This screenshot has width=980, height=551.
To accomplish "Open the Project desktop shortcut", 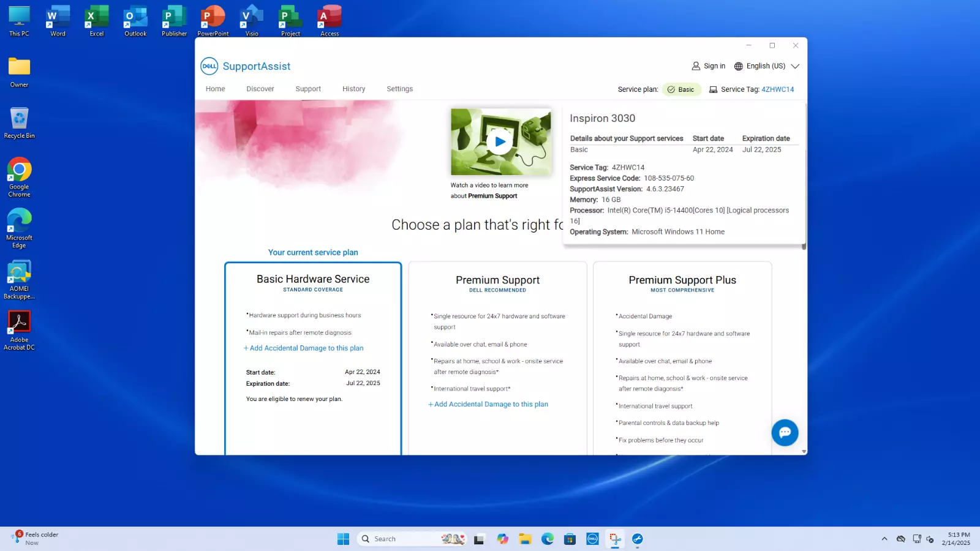I will pos(291,21).
